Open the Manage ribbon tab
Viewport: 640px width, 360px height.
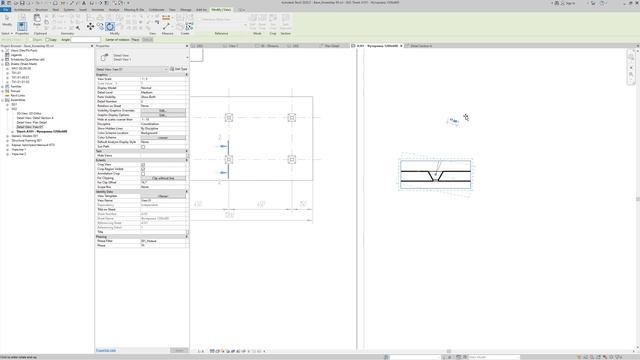186,9
